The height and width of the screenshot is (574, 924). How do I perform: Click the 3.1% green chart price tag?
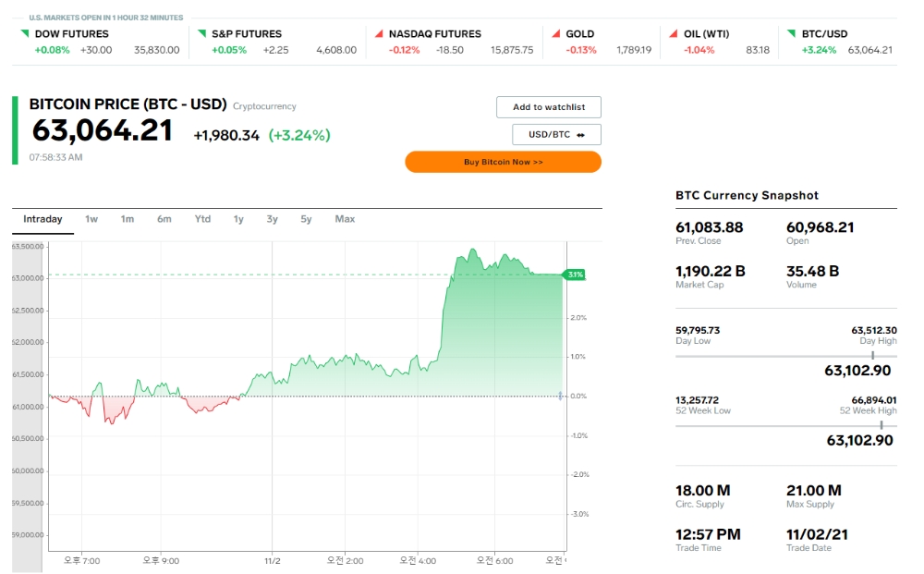tap(575, 275)
